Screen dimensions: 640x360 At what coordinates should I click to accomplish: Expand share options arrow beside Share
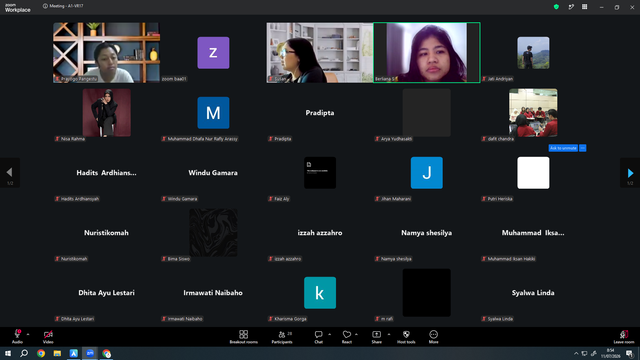389,334
